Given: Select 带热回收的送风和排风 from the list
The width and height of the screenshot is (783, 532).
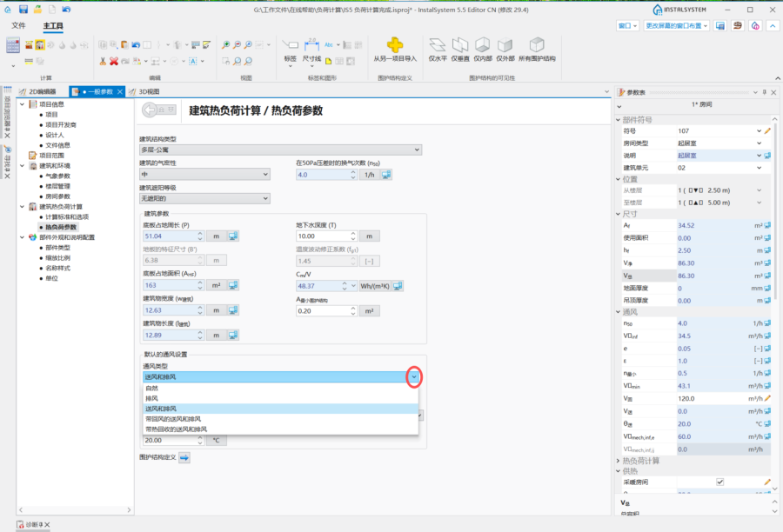Looking at the screenshot, I should pyautogui.click(x=176, y=429).
